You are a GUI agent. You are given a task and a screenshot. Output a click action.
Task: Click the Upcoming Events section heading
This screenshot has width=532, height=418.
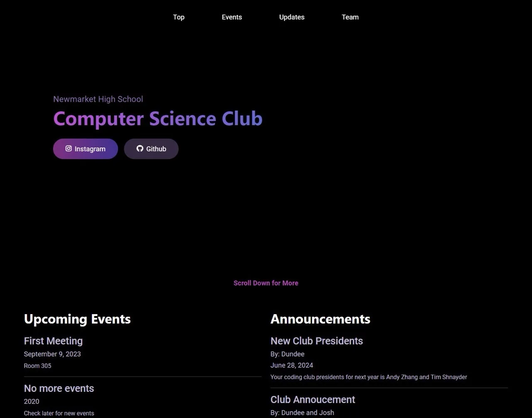click(77, 319)
